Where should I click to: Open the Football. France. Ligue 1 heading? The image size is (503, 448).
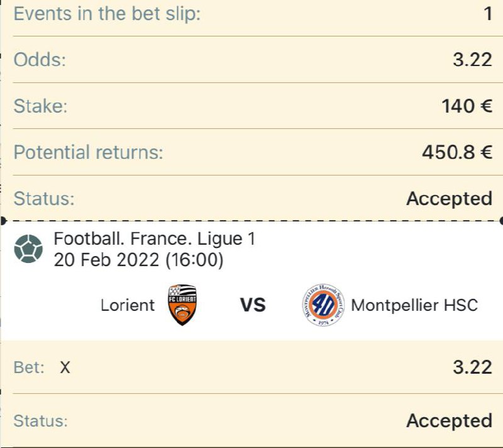click(154, 238)
